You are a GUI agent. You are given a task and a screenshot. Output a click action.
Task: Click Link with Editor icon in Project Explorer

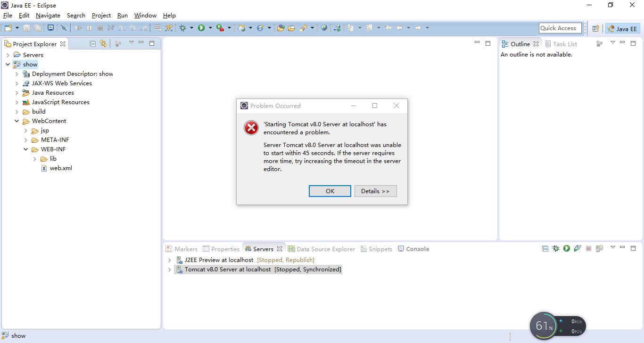click(103, 43)
